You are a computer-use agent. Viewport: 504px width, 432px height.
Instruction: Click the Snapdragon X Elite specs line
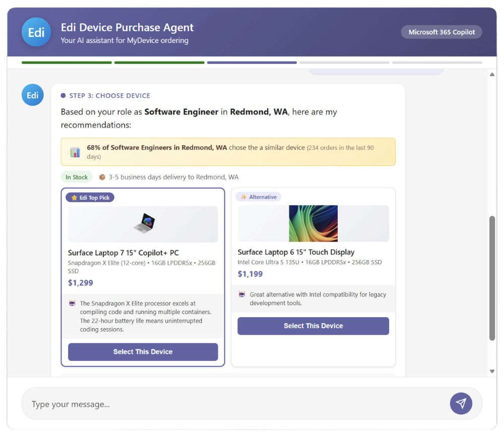pos(142,267)
